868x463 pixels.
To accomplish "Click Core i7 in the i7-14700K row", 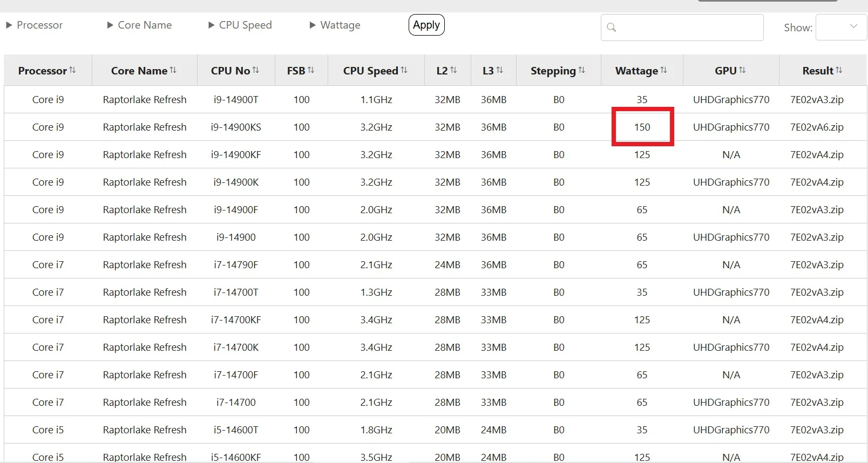I will coord(48,348).
